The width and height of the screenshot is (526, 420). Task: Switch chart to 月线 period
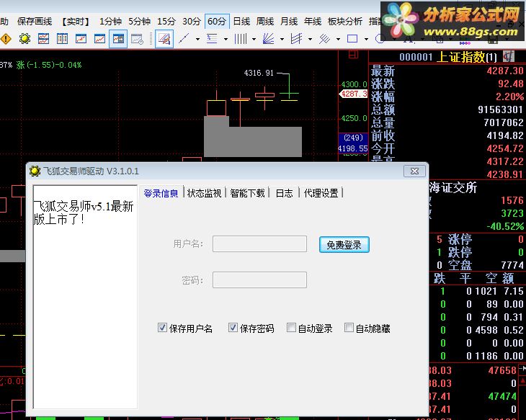pyautogui.click(x=289, y=22)
